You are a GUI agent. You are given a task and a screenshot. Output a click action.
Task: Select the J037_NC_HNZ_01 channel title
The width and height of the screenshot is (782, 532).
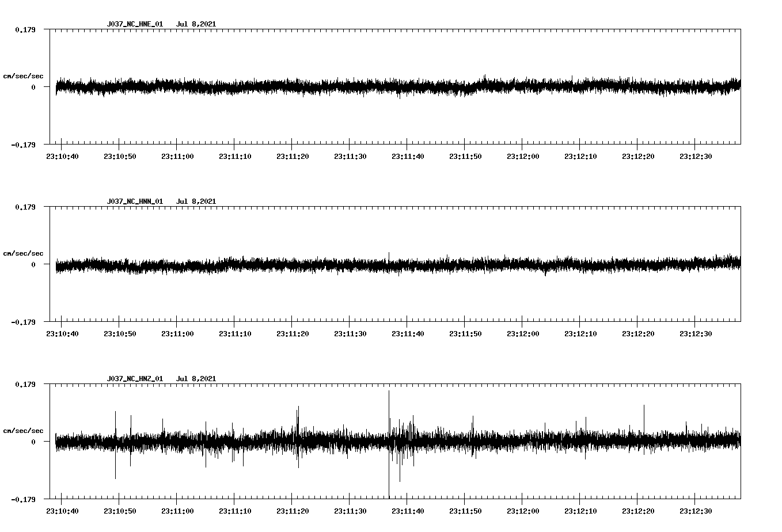pyautogui.click(x=135, y=379)
